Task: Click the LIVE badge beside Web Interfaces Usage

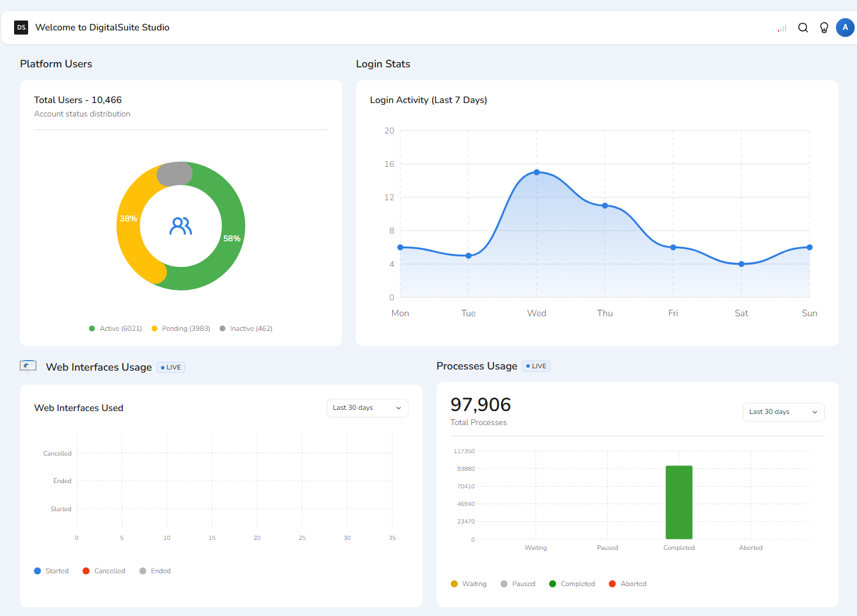Action: point(171,368)
